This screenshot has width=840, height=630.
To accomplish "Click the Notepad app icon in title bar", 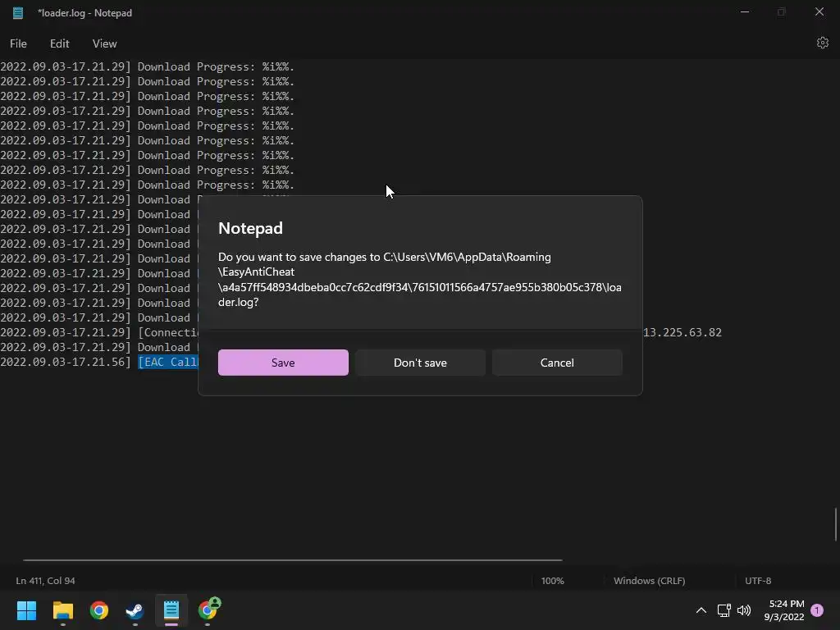I will pyautogui.click(x=18, y=13).
